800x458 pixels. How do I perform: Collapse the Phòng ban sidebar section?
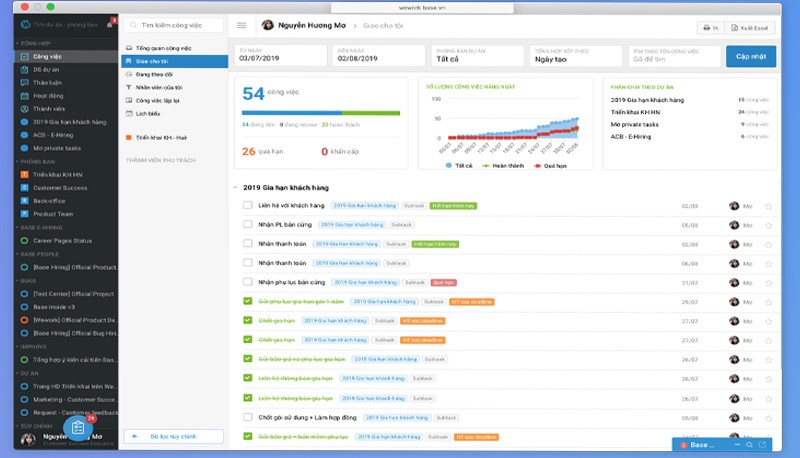click(x=35, y=162)
